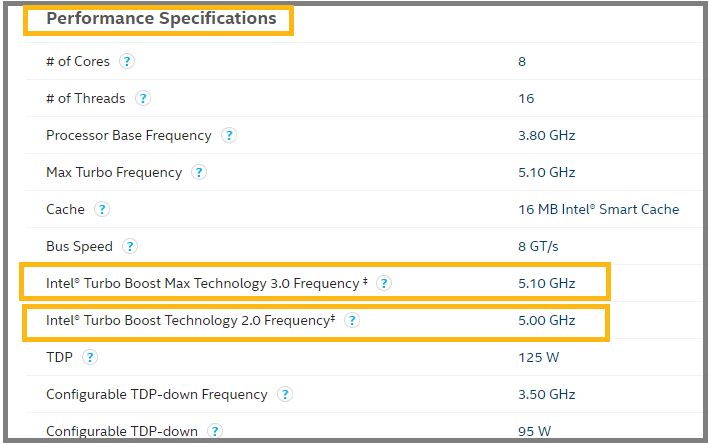Click the 8 GT/s bus speed value
This screenshot has height=445, width=709.
point(536,246)
